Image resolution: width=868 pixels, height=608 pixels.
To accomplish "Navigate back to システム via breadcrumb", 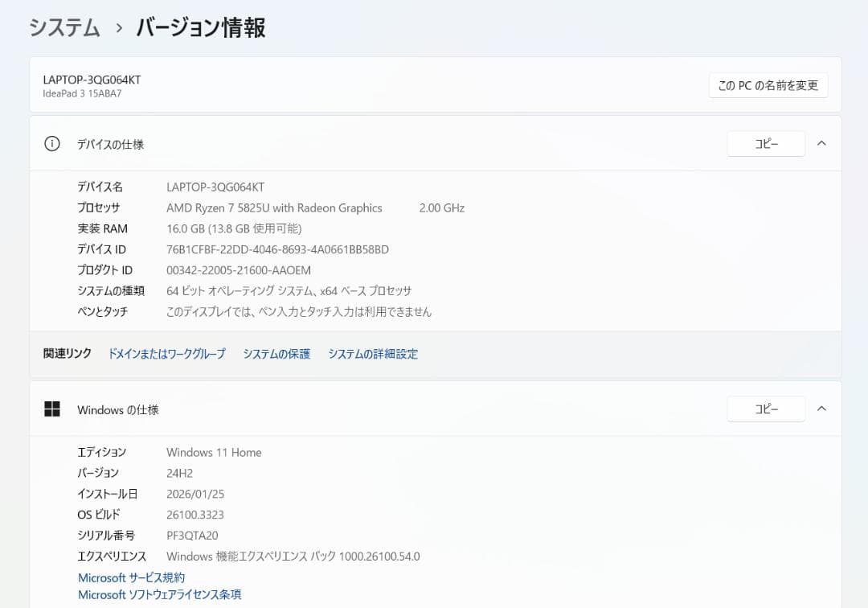I will 64,27.
